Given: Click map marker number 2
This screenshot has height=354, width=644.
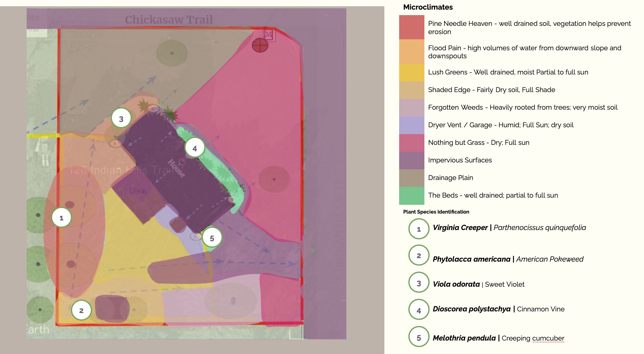Looking at the screenshot, I should [81, 310].
